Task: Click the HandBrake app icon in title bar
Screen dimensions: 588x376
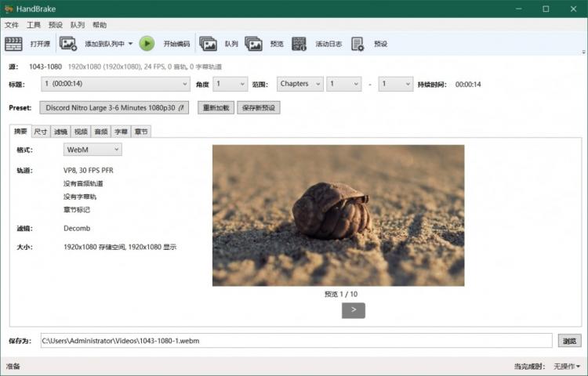Action: pyautogui.click(x=9, y=9)
